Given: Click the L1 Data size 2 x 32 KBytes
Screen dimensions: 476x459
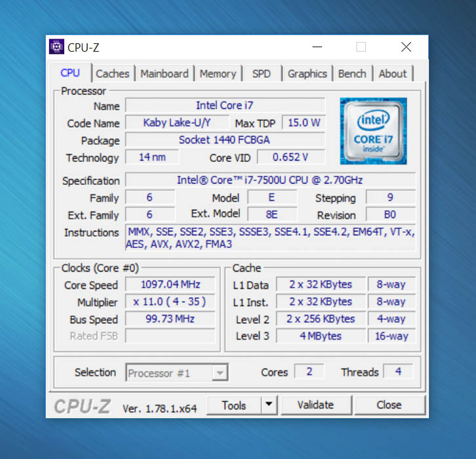Looking at the screenshot, I should pyautogui.click(x=321, y=285).
